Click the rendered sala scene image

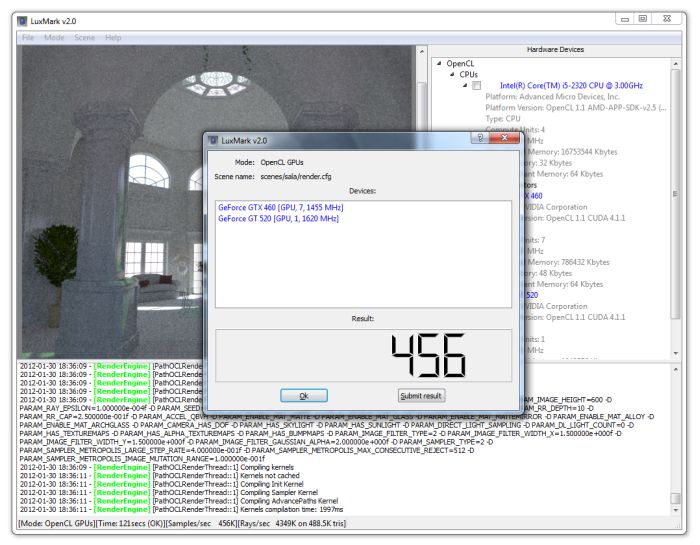click(x=216, y=202)
